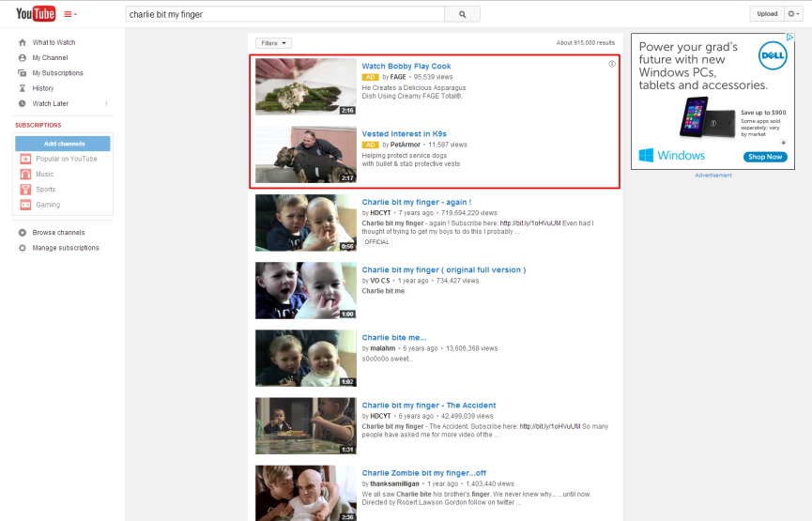Click 'About 915,000 results' text
Image resolution: width=812 pixels, height=521 pixels.
585,43
